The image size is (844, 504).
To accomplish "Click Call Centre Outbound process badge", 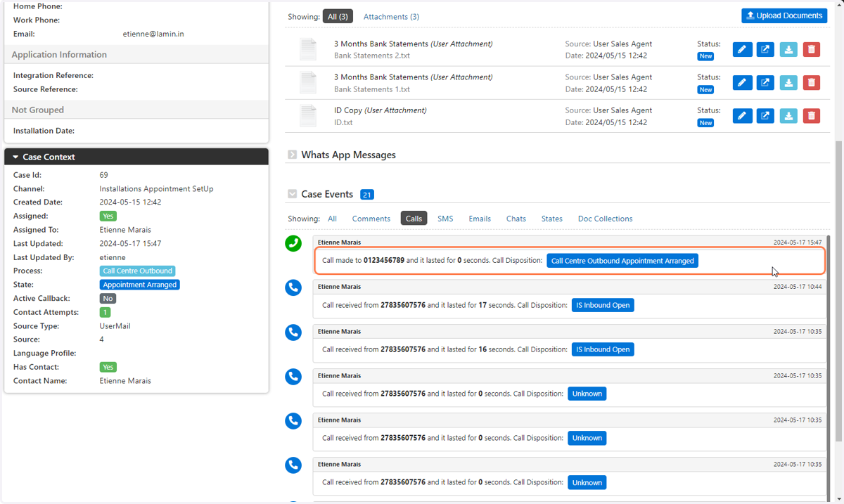I will (x=137, y=271).
